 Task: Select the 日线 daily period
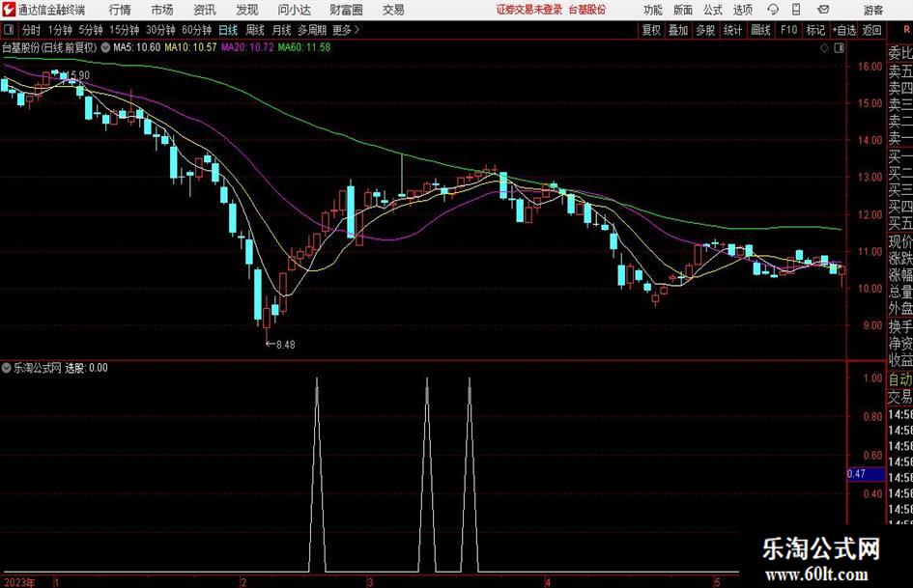click(228, 30)
